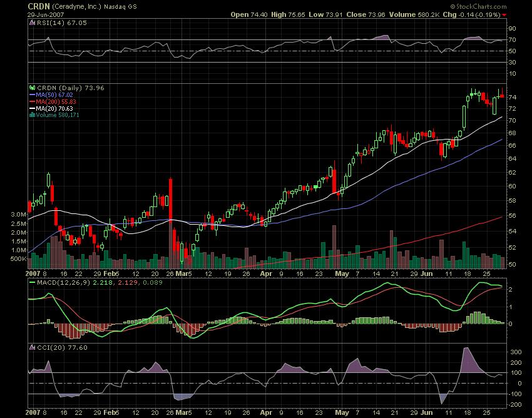The image size is (532, 418).
Task: Click the MACD(12,26,9) label
Action: point(63,282)
